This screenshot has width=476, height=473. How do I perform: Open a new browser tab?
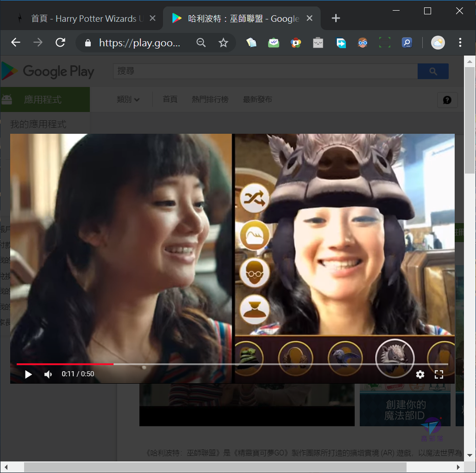[x=336, y=18]
